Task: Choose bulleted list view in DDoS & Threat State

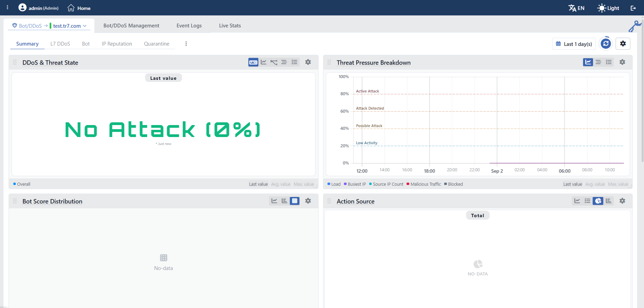Action: (x=294, y=62)
